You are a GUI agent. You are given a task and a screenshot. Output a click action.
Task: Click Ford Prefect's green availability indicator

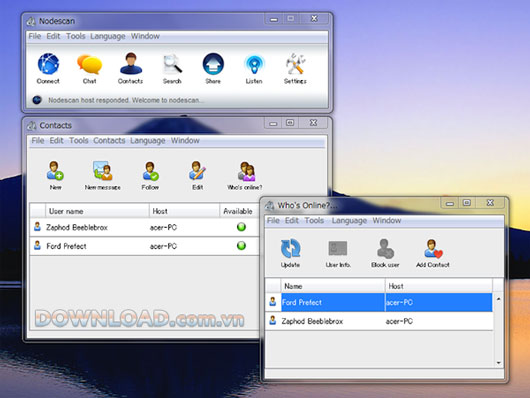[241, 245]
